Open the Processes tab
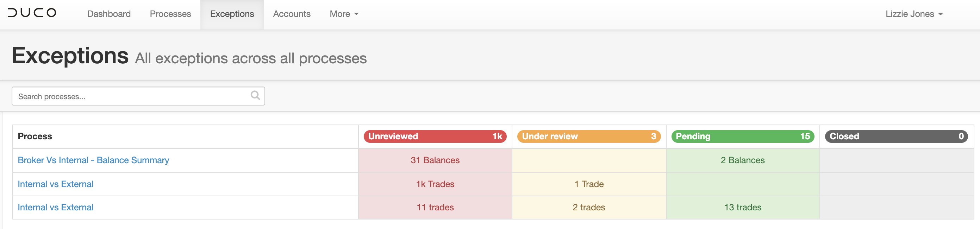Screen dimensions: 980x229 pos(170,14)
